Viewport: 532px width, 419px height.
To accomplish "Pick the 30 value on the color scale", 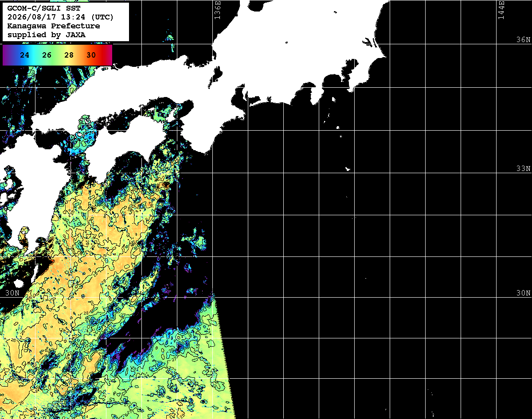I will click(91, 55).
